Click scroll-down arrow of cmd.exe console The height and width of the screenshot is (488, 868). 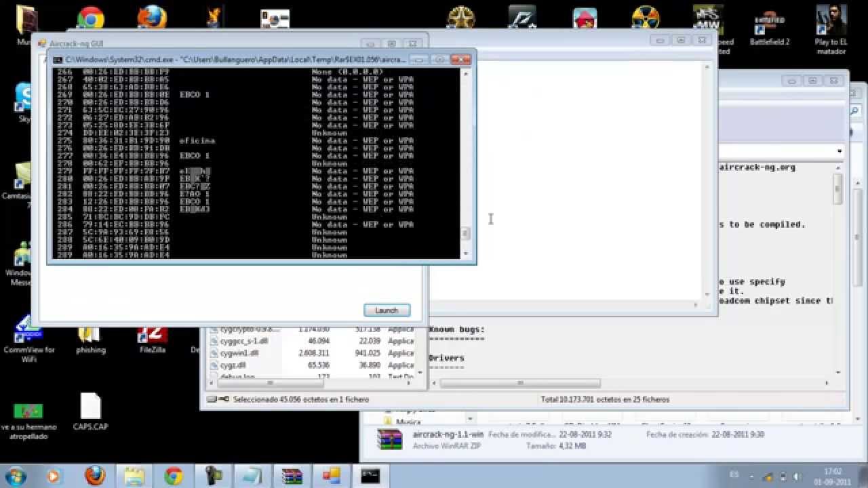465,253
